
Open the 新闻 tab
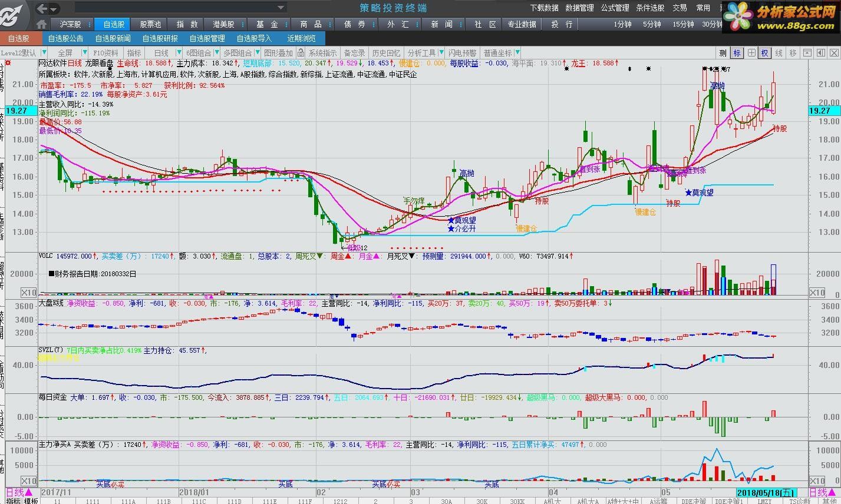coord(442,24)
